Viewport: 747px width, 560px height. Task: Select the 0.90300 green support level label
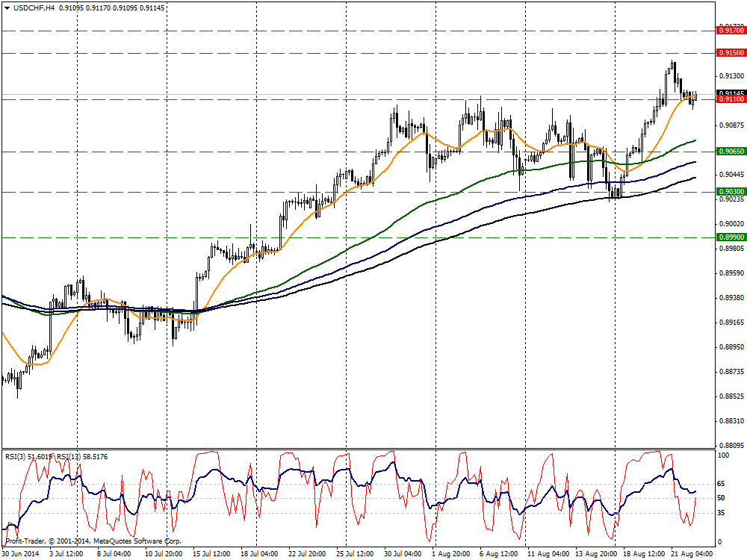[x=731, y=191]
